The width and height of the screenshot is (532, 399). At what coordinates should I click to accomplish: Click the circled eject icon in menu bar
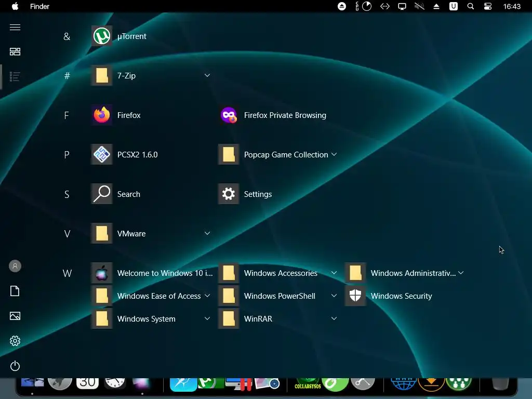coord(342,6)
